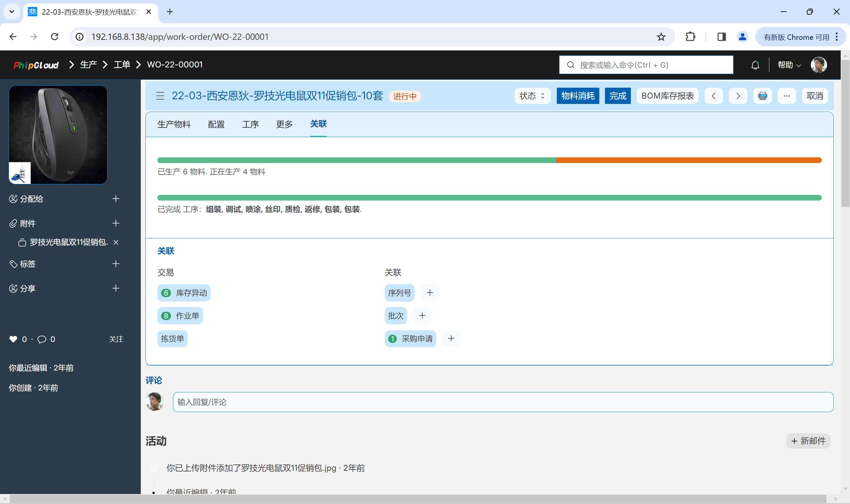This screenshot has width=850, height=504.
Task: Click the WO-22-00001 breadcrumb text
Action: 175,65
